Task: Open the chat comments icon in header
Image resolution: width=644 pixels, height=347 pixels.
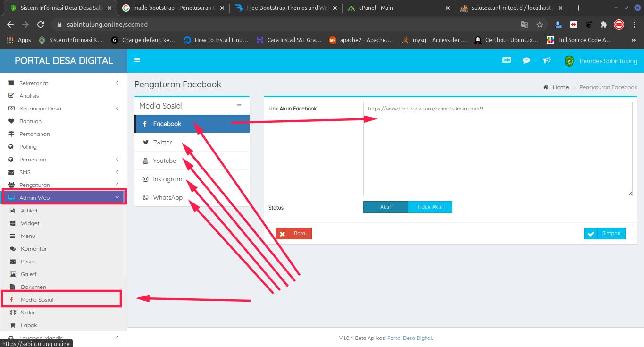Action: point(527,60)
